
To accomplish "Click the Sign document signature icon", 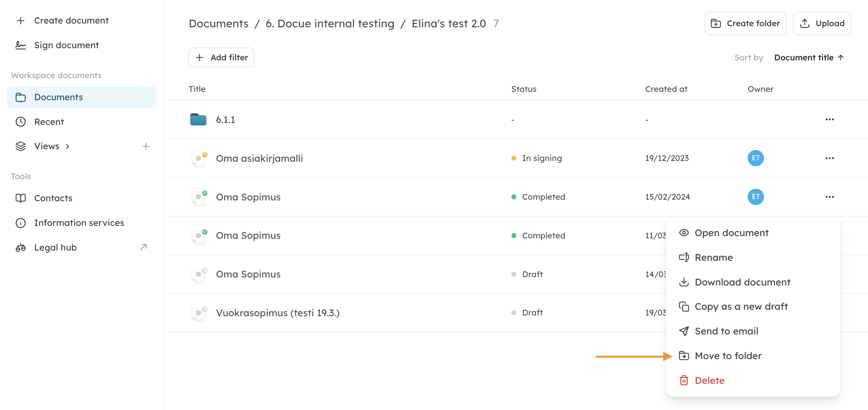I will (21, 45).
